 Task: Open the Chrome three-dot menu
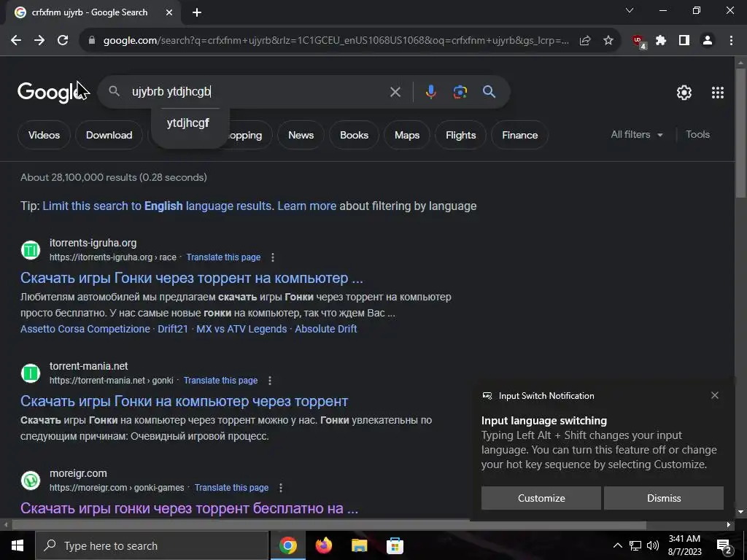tap(731, 41)
